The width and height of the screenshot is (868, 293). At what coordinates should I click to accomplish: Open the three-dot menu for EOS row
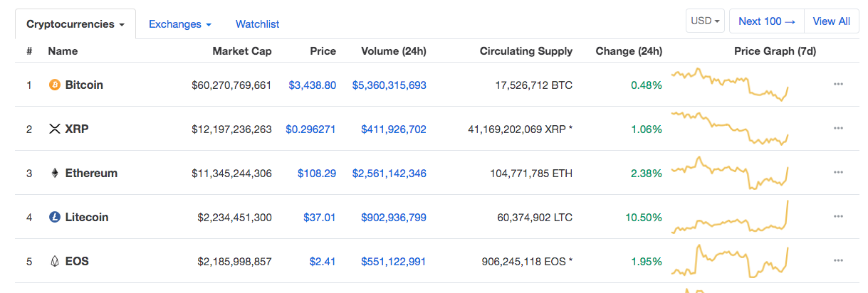[x=838, y=261]
